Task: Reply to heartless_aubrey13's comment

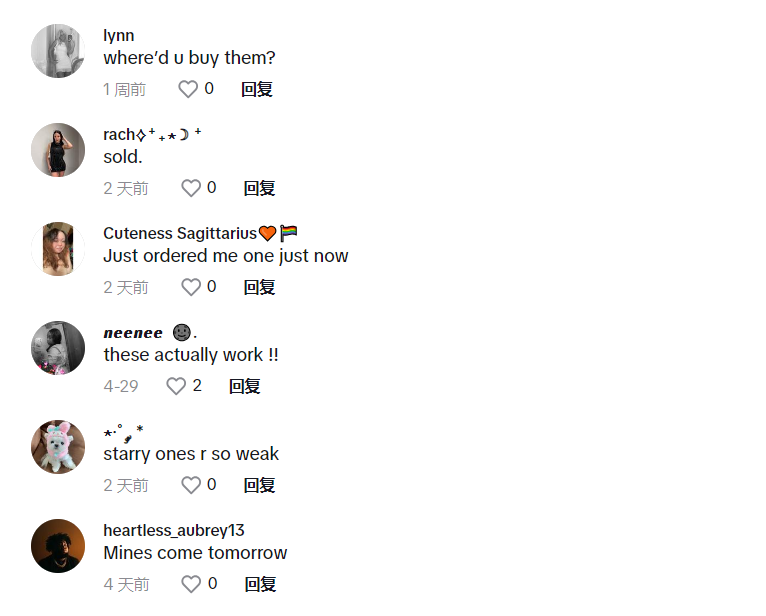Action: [260, 584]
